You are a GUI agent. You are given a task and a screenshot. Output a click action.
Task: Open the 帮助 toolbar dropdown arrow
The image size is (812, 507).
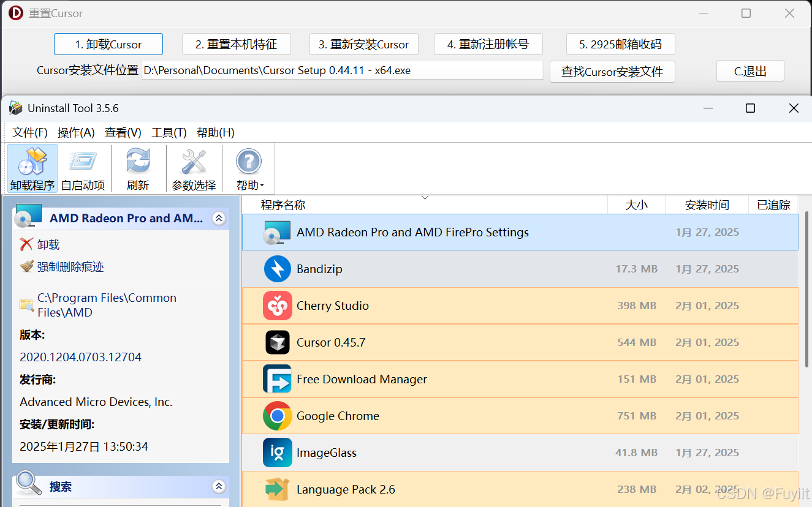tap(262, 186)
